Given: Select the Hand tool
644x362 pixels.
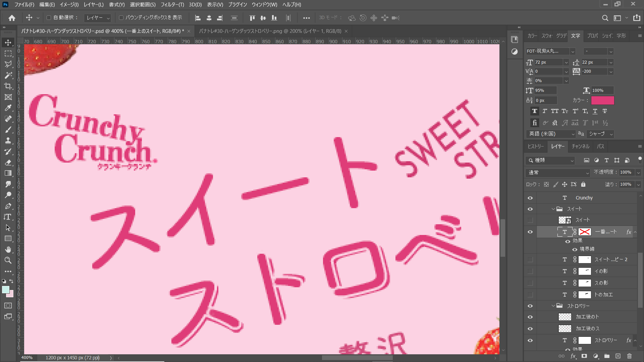Looking at the screenshot, I should (8, 250).
